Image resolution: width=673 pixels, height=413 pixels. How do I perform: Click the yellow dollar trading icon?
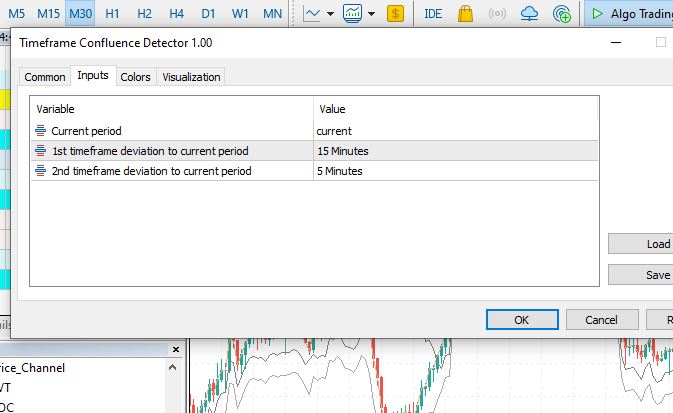(x=395, y=14)
